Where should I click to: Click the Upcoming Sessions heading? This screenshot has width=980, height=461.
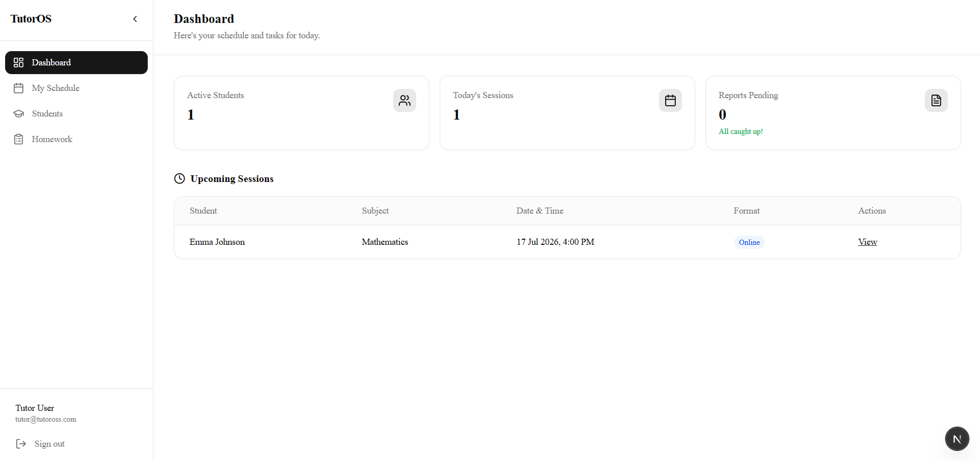[x=232, y=179]
